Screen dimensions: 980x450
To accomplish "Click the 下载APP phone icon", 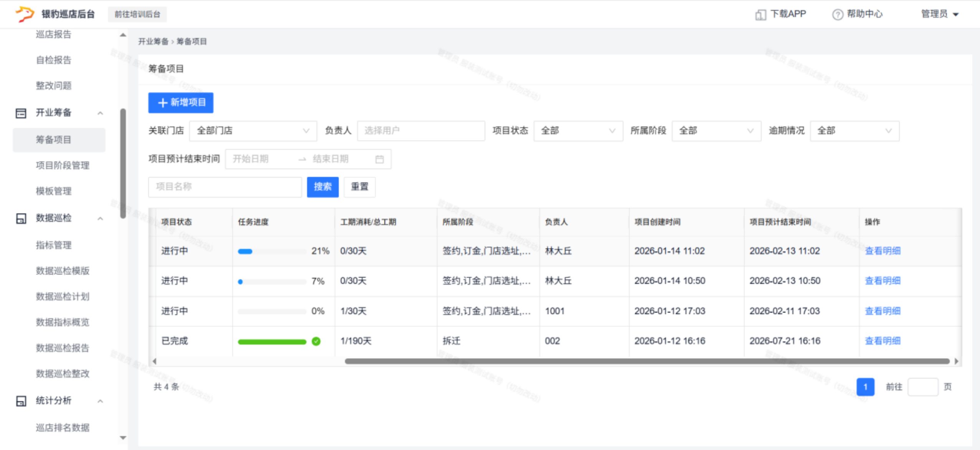I will [760, 15].
